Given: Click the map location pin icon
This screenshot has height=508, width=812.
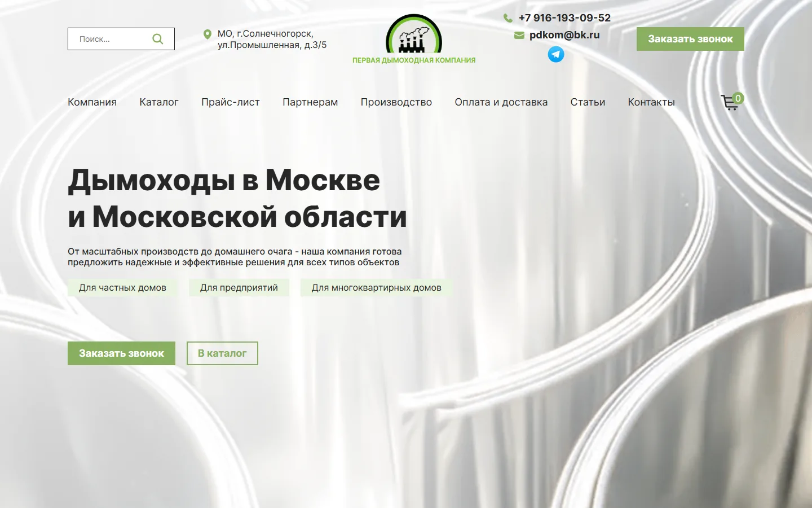Looking at the screenshot, I should pos(208,34).
